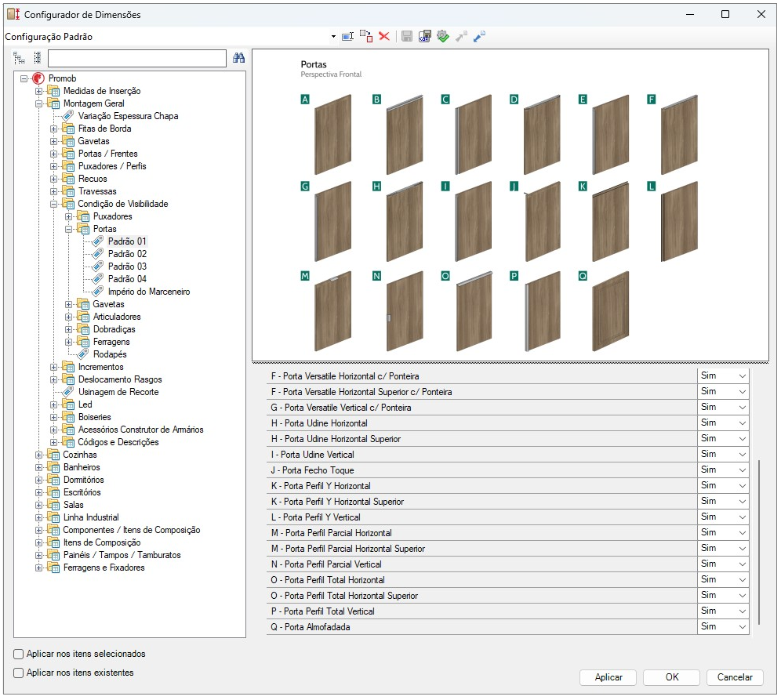781x700 pixels.
Task: Open Sim dropdown for N - Porta Perfil Parcial Vertical
Action: (x=742, y=564)
